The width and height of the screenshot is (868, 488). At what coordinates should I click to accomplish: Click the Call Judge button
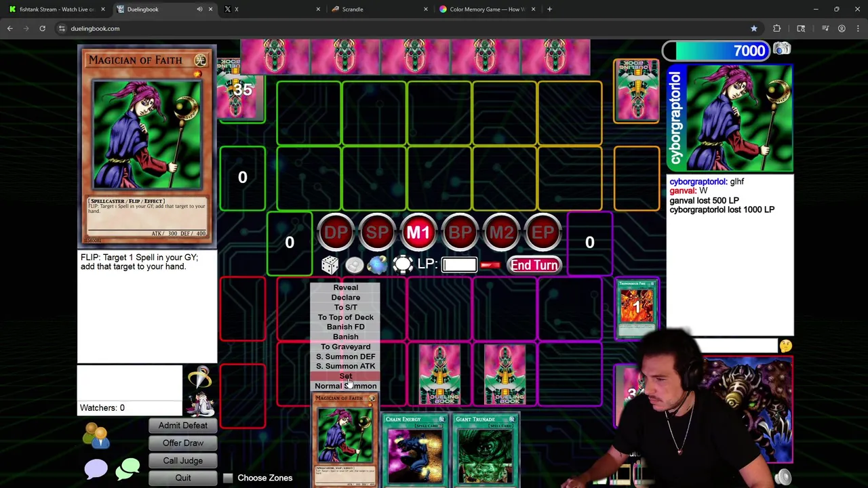tap(183, 461)
